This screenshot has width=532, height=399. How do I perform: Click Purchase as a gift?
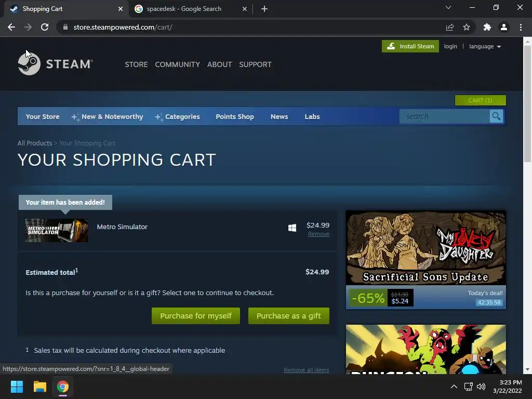289,316
